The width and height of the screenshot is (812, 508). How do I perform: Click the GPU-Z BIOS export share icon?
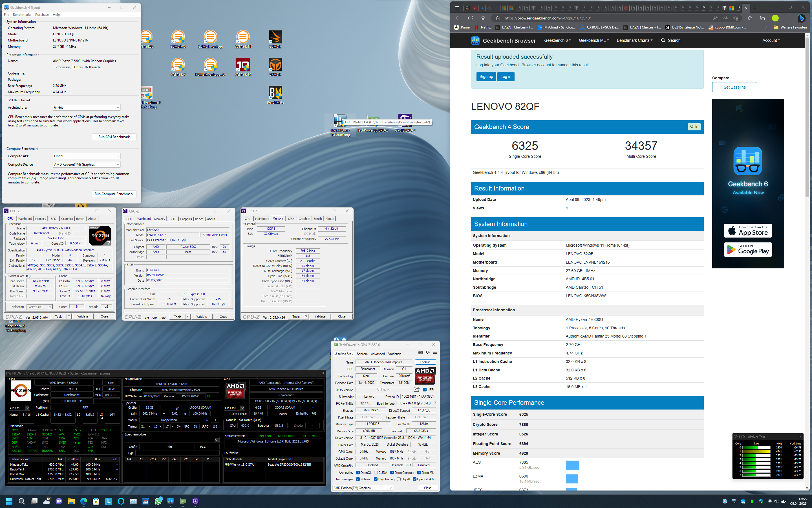(416, 389)
